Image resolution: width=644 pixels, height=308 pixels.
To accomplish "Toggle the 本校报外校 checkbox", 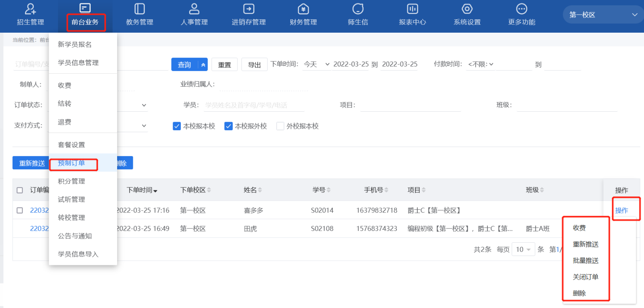I will coord(229,126).
